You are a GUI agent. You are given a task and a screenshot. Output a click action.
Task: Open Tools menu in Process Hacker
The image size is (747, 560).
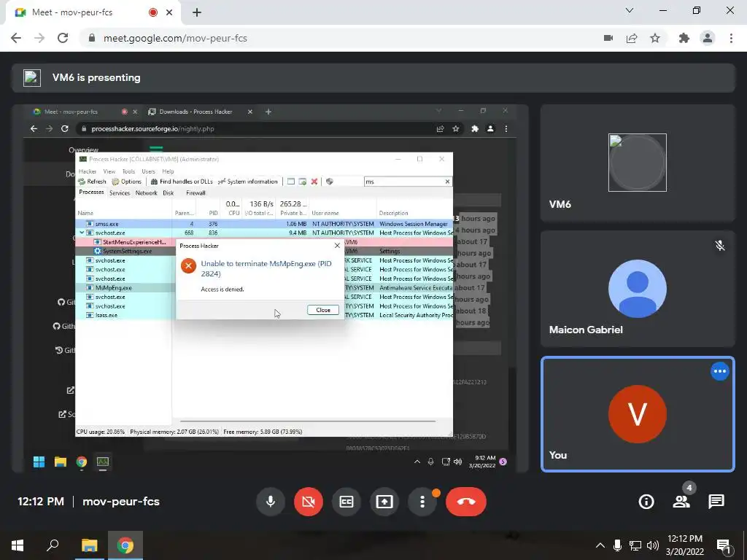[x=128, y=171]
